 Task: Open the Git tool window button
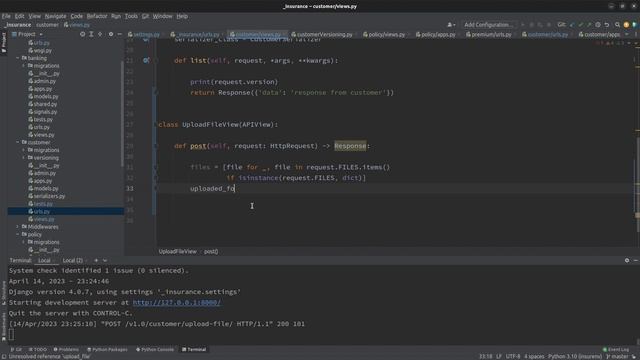click(16, 350)
